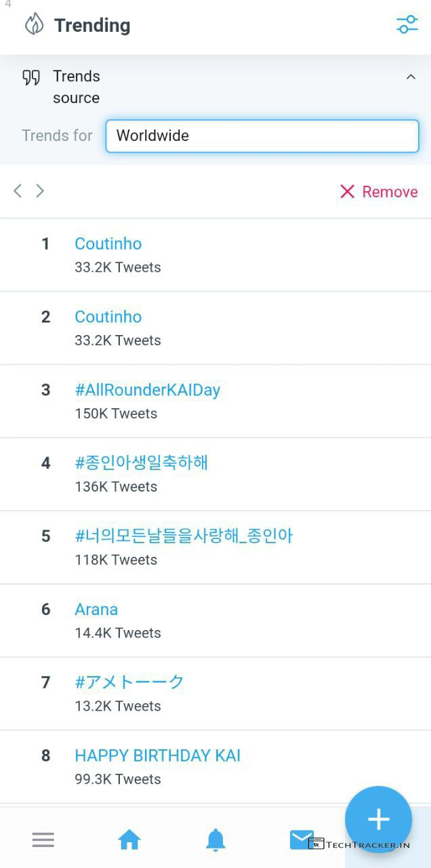Image resolution: width=431 pixels, height=868 pixels.
Task: Click the Trending flame icon
Action: click(x=34, y=25)
